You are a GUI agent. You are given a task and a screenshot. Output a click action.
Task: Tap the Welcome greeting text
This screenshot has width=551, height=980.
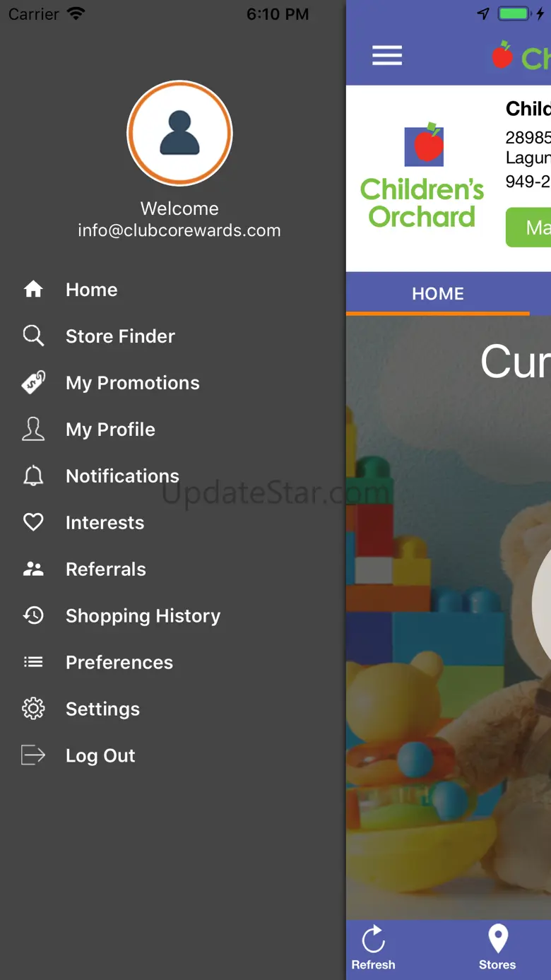[x=179, y=208]
